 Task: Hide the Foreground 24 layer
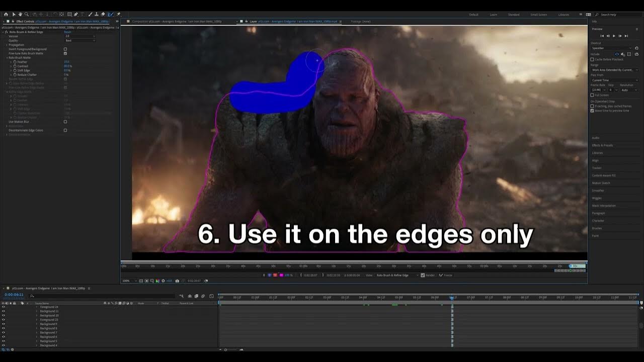click(x=3, y=307)
